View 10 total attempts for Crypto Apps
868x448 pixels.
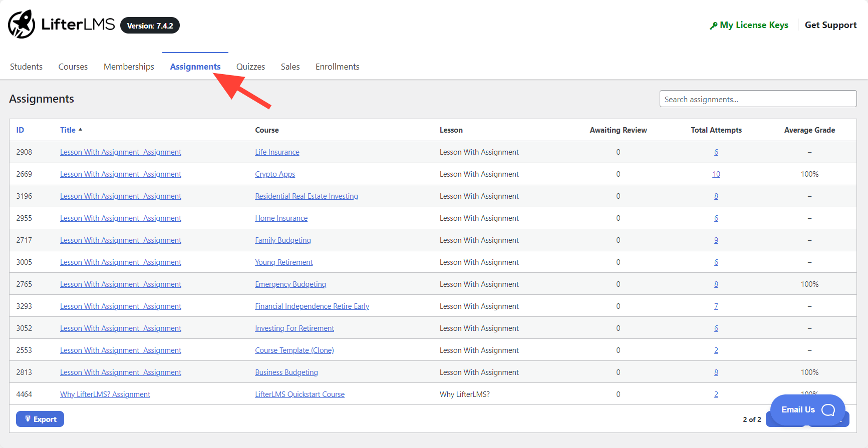pos(716,174)
